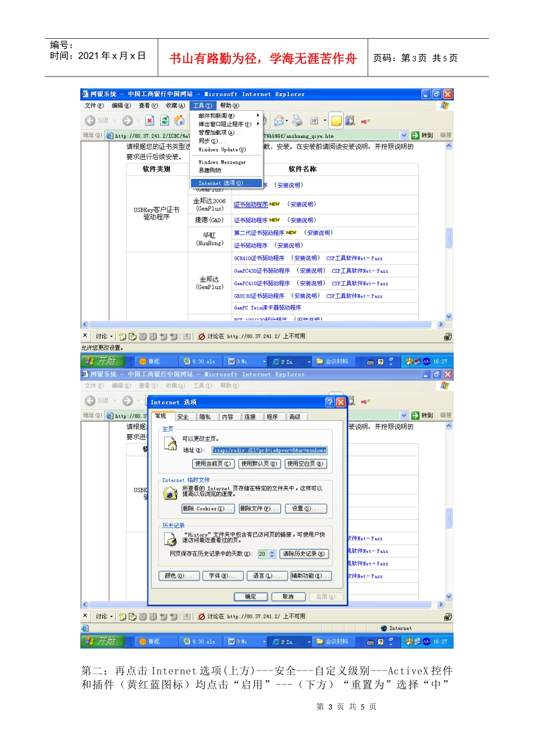The height and width of the screenshot is (756, 534).
Task: Click the URL address field in the upper browser
Action: pyautogui.click(x=257, y=136)
